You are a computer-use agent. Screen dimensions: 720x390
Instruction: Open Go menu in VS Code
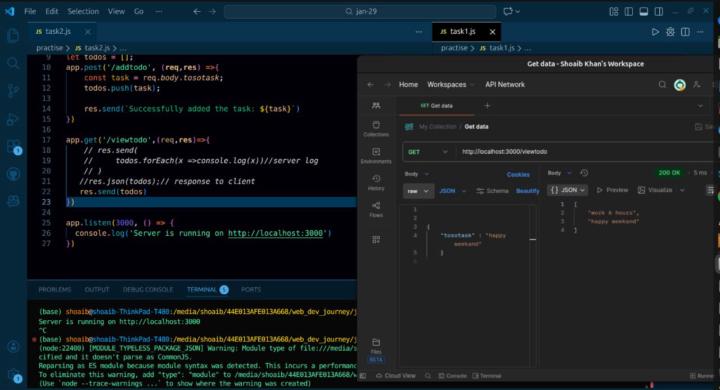[x=139, y=11]
